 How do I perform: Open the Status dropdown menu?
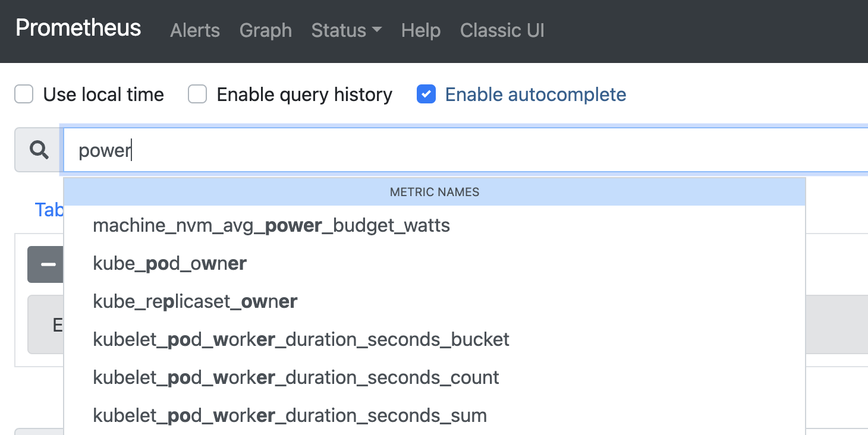(x=346, y=30)
